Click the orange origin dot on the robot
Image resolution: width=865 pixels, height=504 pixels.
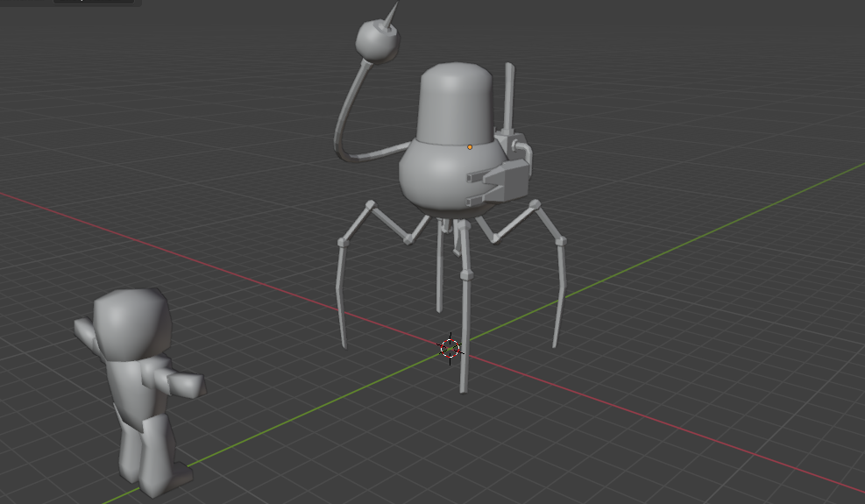coord(470,147)
